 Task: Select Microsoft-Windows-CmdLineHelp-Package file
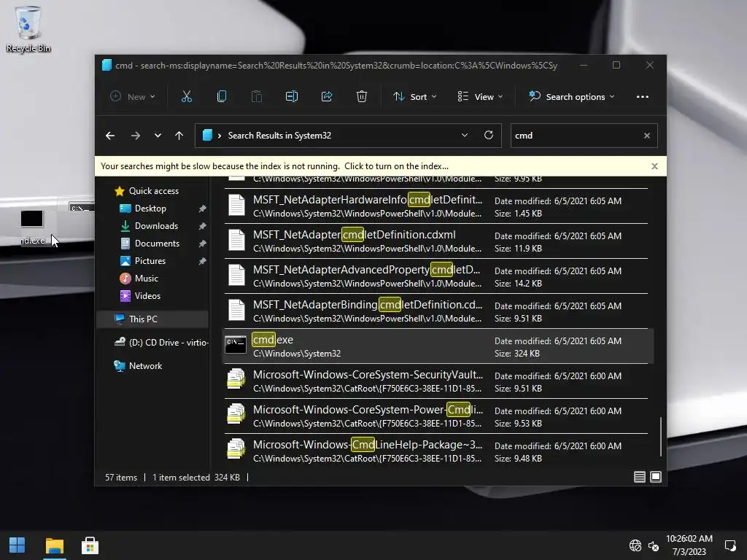pyautogui.click(x=436, y=451)
